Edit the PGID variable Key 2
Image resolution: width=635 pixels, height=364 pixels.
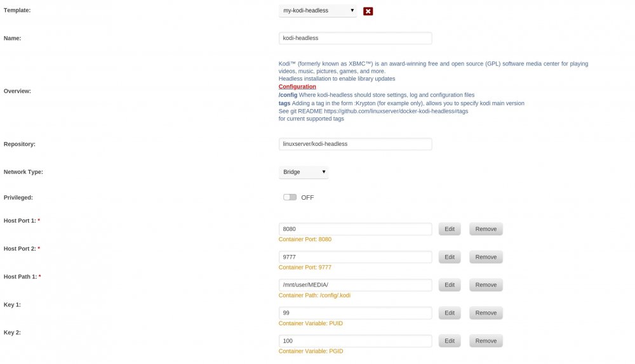pyautogui.click(x=450, y=341)
